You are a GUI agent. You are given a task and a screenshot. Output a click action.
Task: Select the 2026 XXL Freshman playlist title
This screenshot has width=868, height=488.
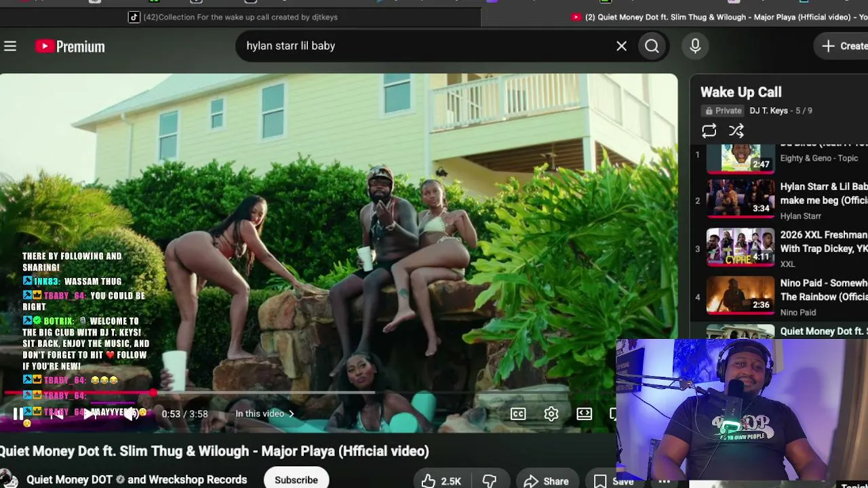(x=824, y=241)
